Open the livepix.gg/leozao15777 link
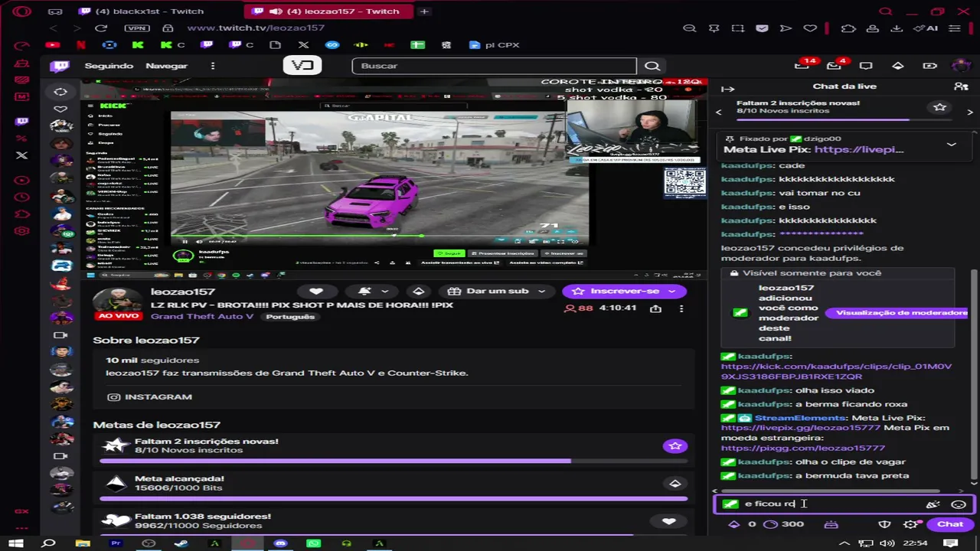This screenshot has height=551, width=980. (x=801, y=428)
